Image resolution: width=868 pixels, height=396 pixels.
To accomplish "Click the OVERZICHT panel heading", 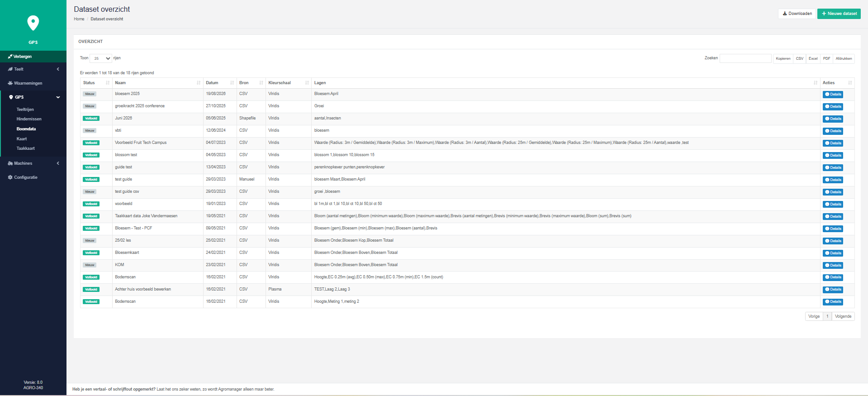I will [x=90, y=42].
